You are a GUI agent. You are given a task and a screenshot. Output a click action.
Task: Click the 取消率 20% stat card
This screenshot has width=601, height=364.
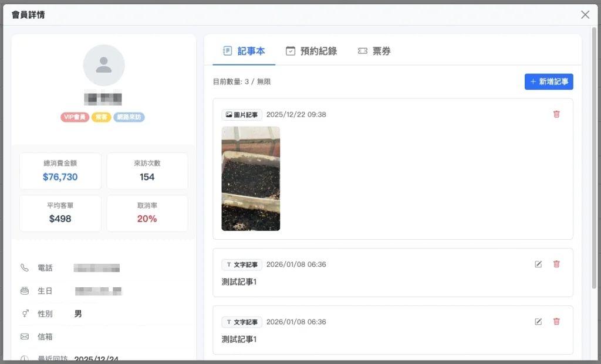147,213
